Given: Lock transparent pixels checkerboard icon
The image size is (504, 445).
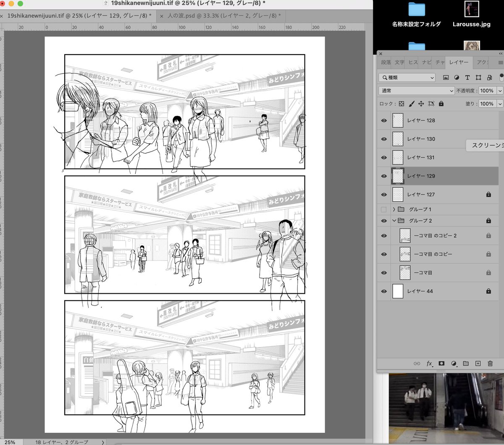Looking at the screenshot, I should tap(402, 103).
